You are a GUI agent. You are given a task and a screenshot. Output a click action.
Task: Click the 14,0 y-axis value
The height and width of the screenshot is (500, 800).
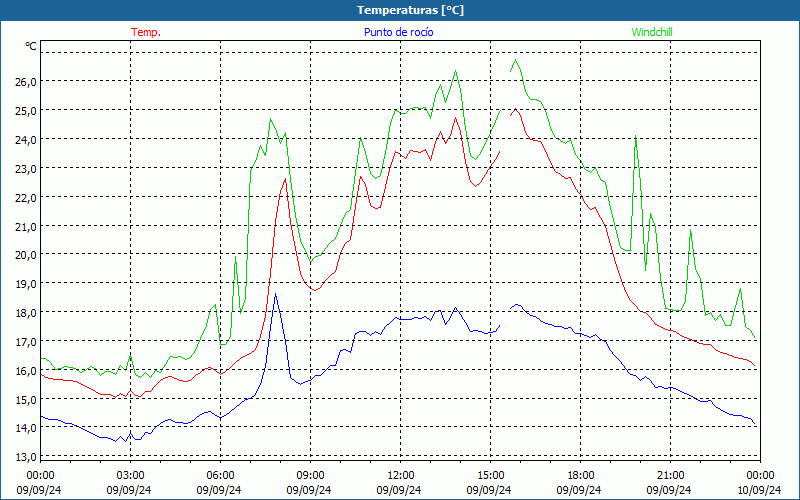[24, 428]
